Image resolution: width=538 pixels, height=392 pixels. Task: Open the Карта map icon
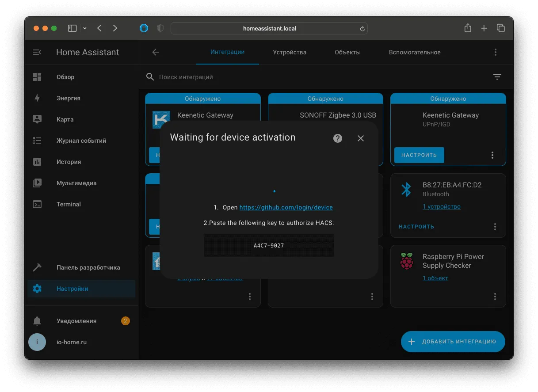(x=37, y=119)
